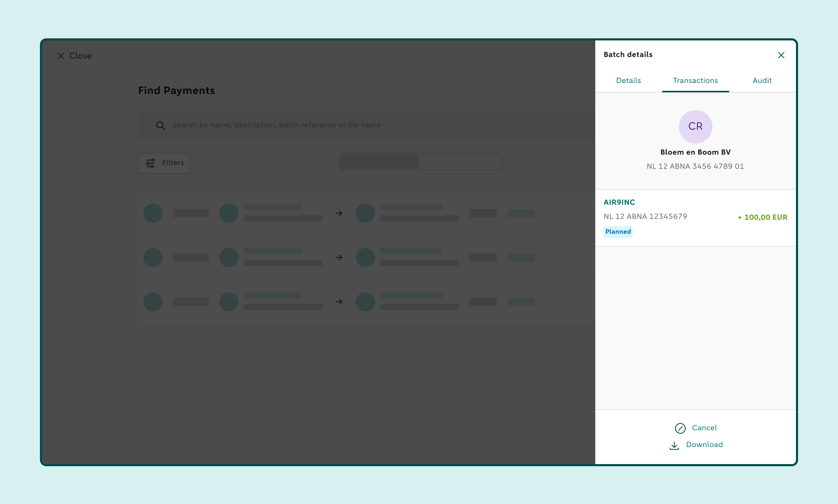Open the Filters button
Viewport: 838px width, 504px height.
pos(164,163)
